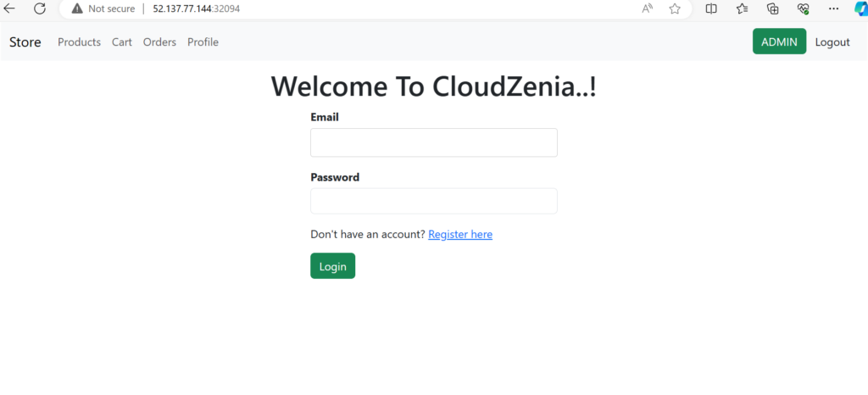Add this page to favorites with the star
This screenshot has height=395, width=868.
[674, 8]
